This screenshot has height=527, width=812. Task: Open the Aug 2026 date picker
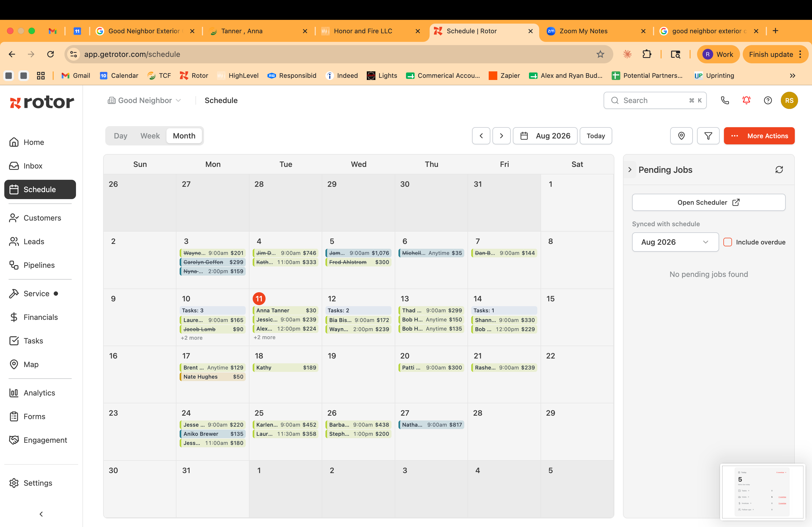tap(545, 136)
